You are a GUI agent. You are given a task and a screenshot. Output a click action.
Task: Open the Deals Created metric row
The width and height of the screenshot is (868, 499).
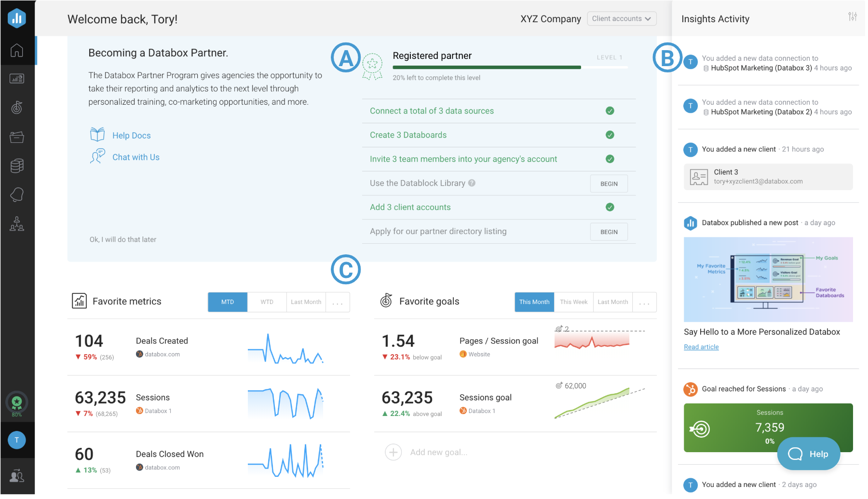(209, 347)
